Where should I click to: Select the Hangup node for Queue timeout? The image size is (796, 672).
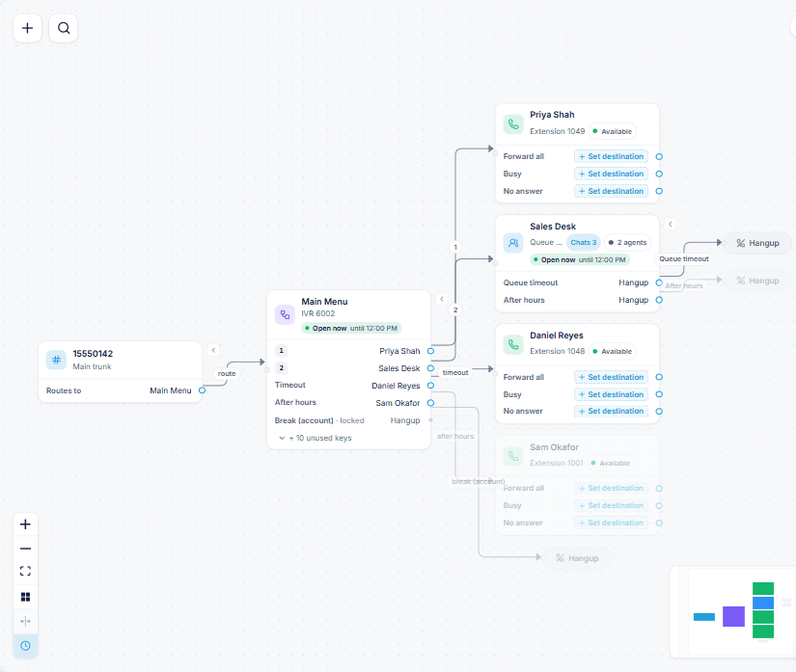757,243
